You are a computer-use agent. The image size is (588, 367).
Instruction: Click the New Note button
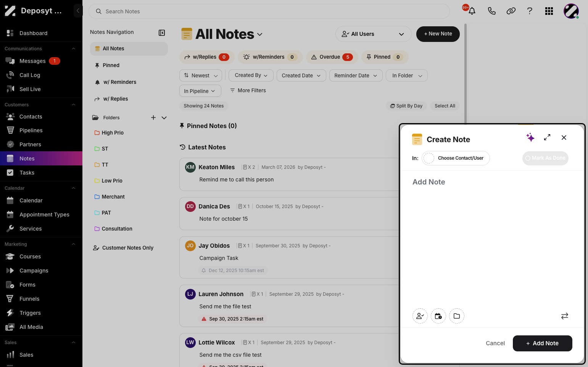(438, 34)
